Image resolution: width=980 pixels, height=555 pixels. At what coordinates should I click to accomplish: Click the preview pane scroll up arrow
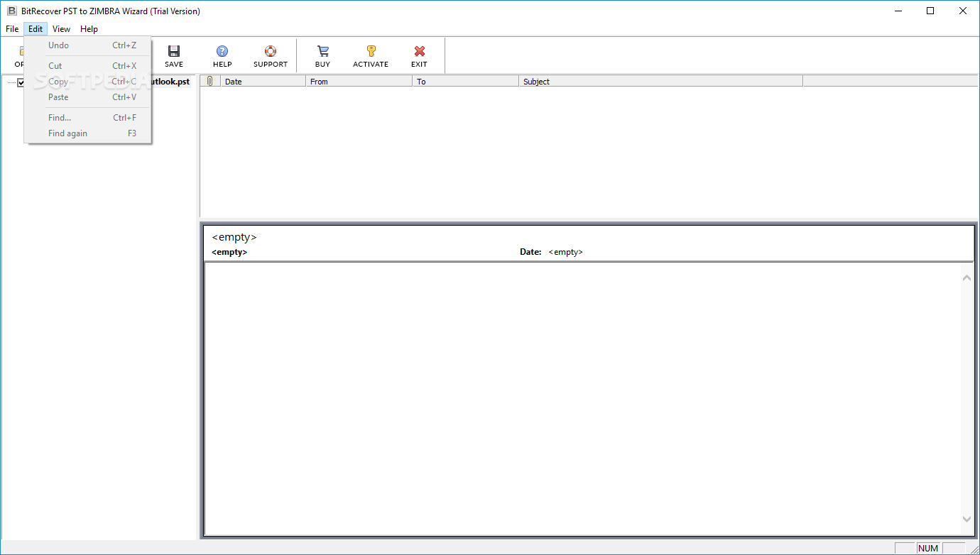967,277
